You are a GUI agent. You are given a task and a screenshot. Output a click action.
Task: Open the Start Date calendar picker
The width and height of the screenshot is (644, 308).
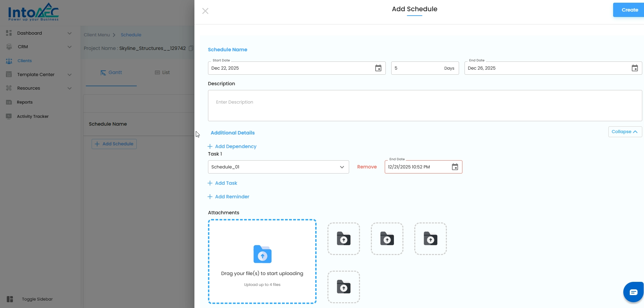pos(378,68)
